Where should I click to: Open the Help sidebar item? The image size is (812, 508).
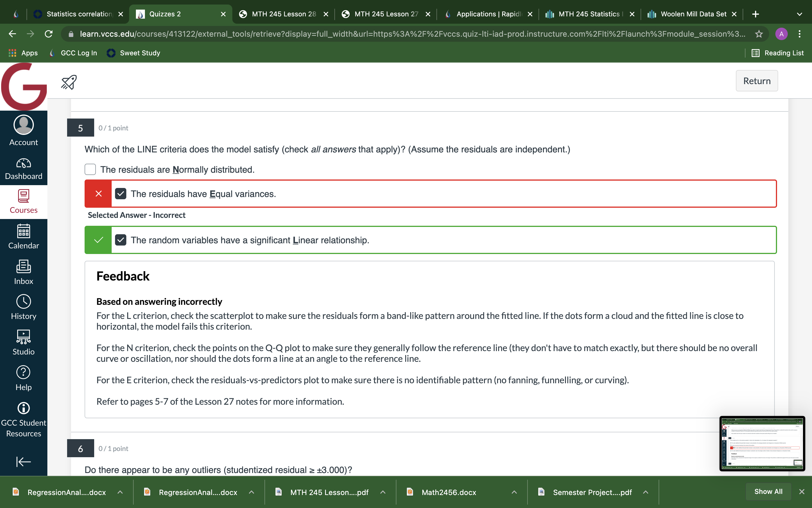click(x=23, y=378)
